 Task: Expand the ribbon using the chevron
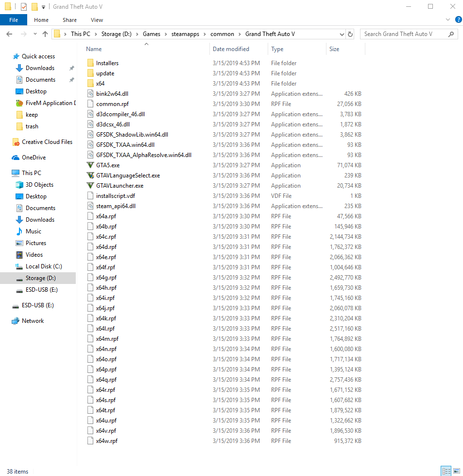coord(448,19)
